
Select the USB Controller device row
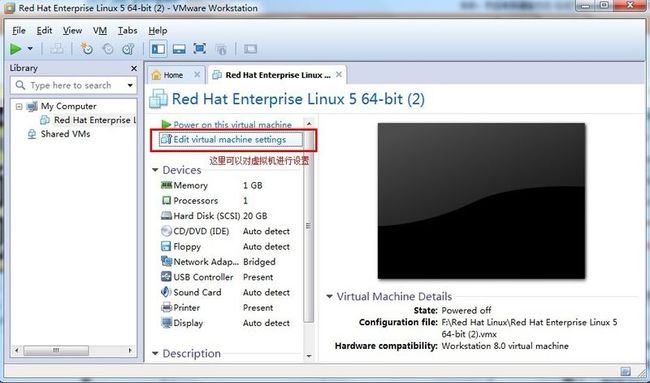pyautogui.click(x=227, y=277)
